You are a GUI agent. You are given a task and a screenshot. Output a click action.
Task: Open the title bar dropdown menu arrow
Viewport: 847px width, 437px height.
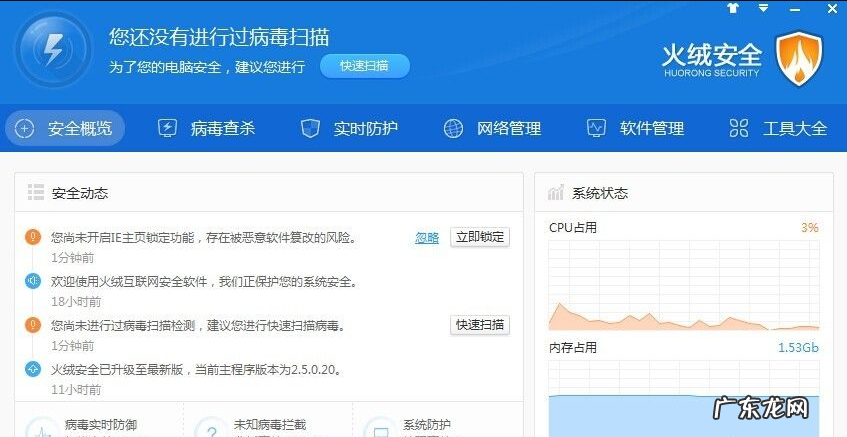tap(763, 8)
